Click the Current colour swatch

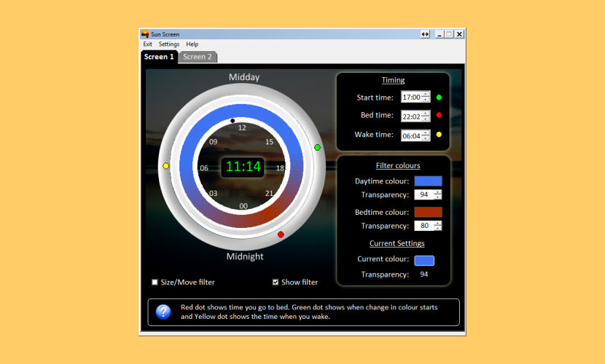click(424, 261)
